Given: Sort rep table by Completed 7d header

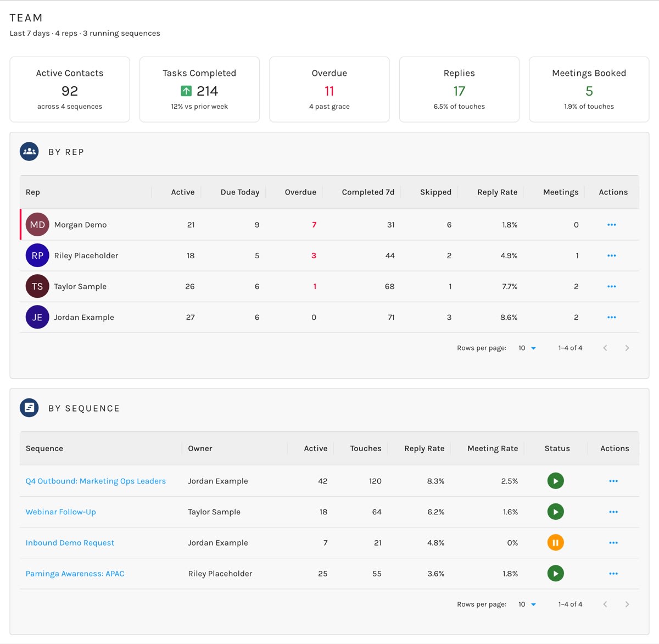Looking at the screenshot, I should click(368, 192).
